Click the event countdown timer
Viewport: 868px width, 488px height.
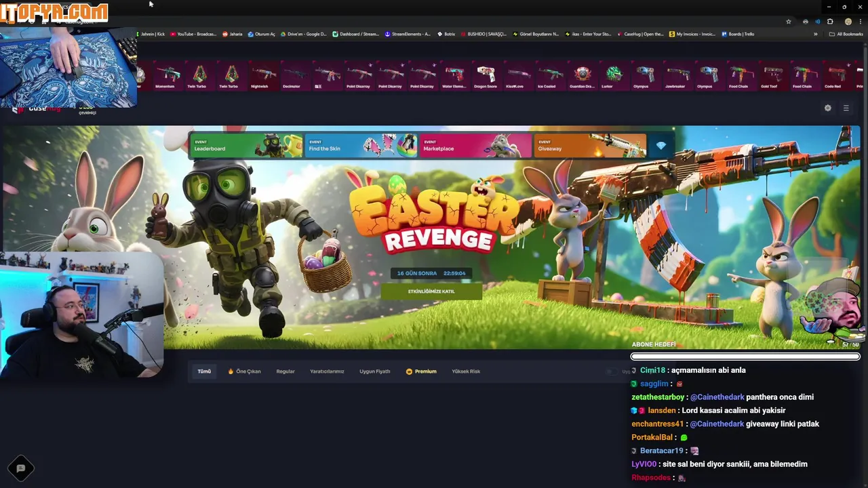click(431, 273)
